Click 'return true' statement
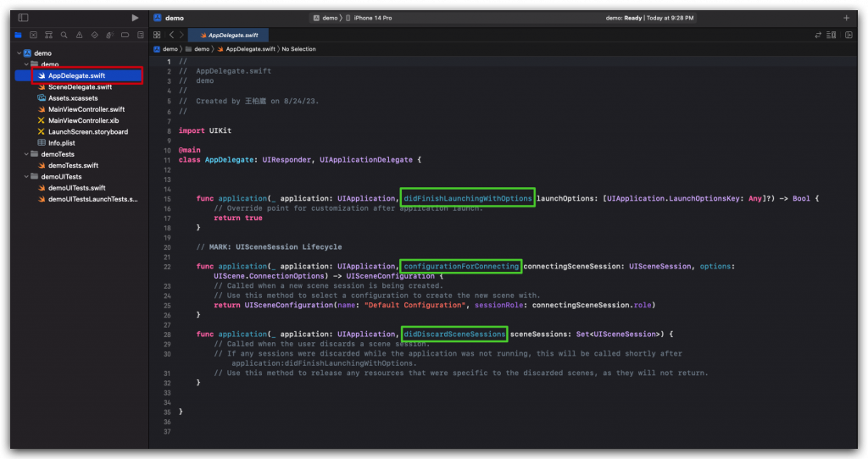Screen dimensions: 868x459 click(x=238, y=218)
